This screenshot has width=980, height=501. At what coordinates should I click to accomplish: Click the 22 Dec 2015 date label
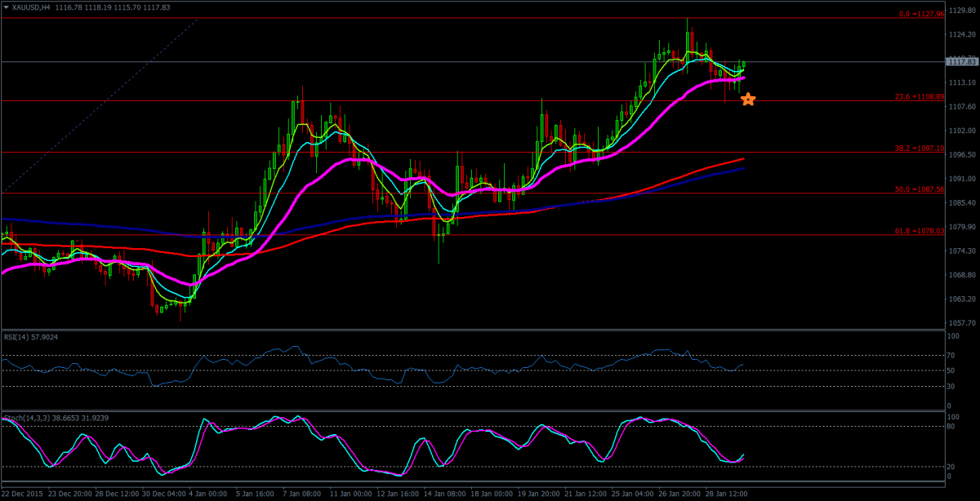tap(24, 494)
